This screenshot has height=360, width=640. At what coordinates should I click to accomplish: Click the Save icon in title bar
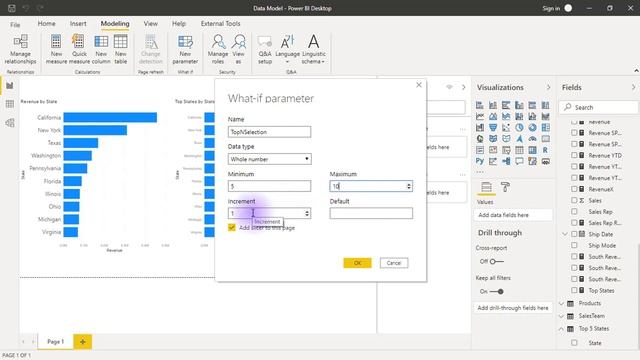pos(12,8)
